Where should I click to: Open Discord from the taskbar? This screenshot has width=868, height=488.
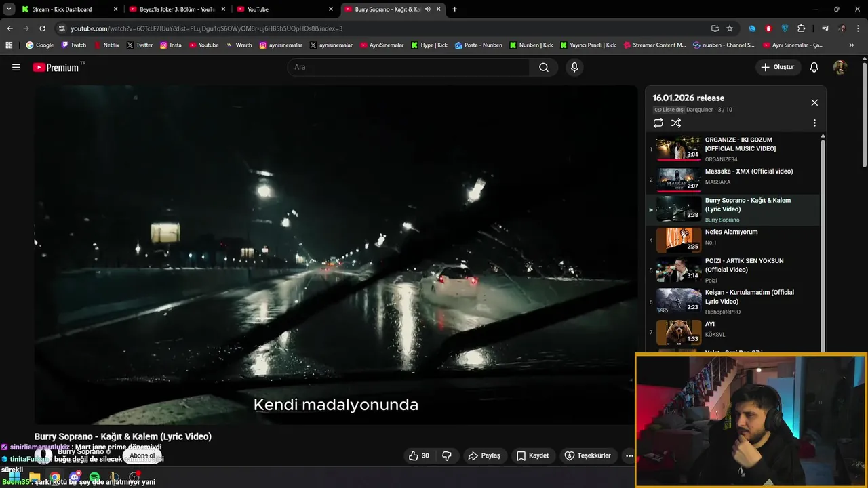click(x=75, y=476)
